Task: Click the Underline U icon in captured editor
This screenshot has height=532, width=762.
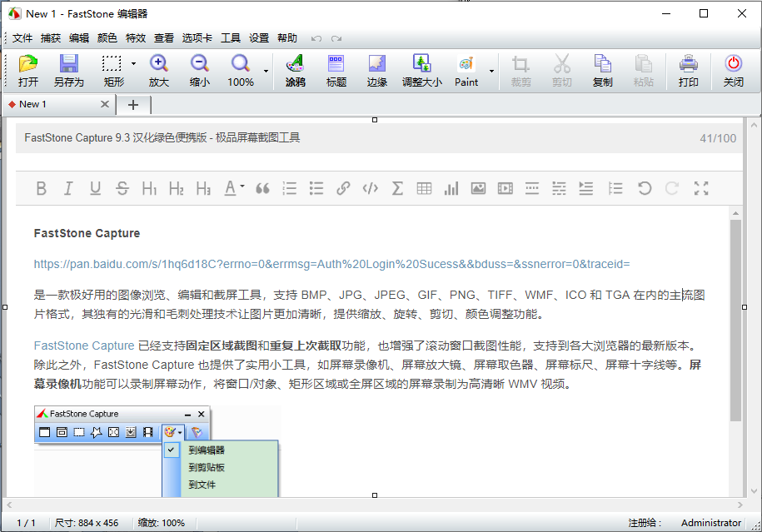Action: [95, 188]
